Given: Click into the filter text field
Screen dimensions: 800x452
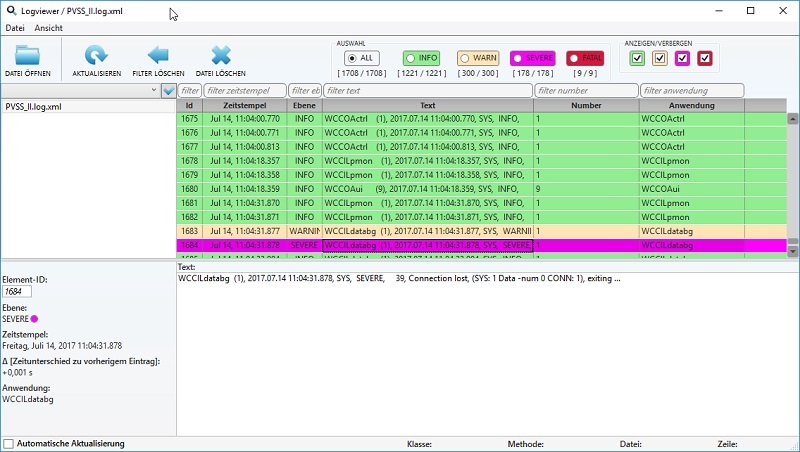Looking at the screenshot, I should (x=427, y=91).
